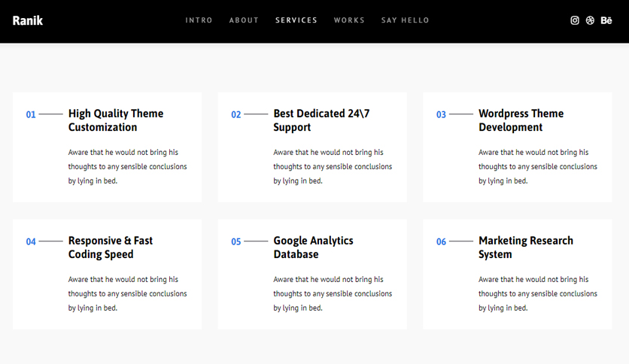
Task: Click Wordpress Theme Development heading
Action: point(521,120)
